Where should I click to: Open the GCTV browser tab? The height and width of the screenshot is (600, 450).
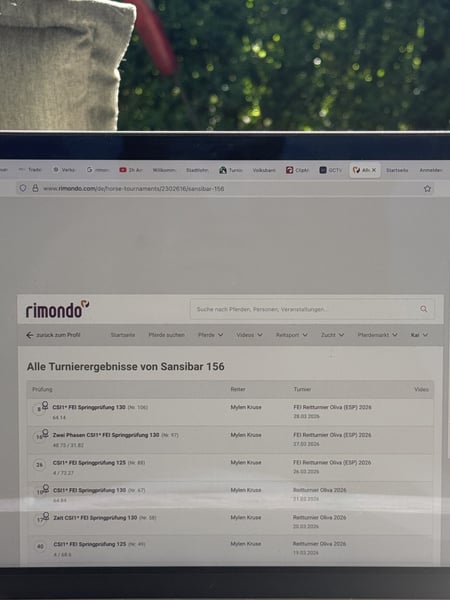coord(331,170)
